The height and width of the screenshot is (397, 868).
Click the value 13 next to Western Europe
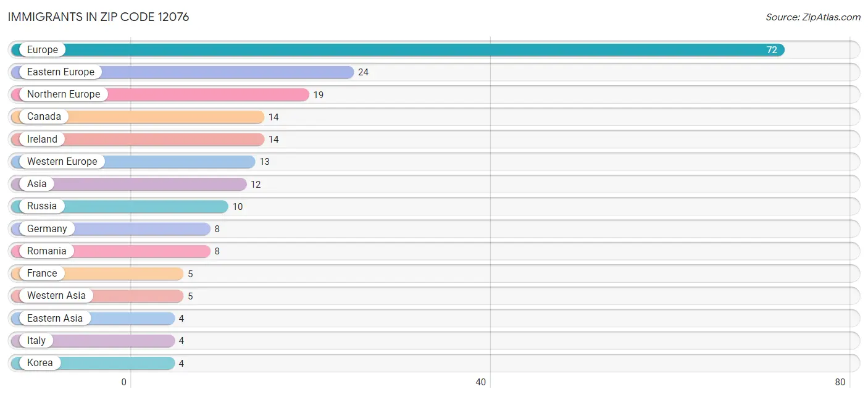pyautogui.click(x=264, y=162)
